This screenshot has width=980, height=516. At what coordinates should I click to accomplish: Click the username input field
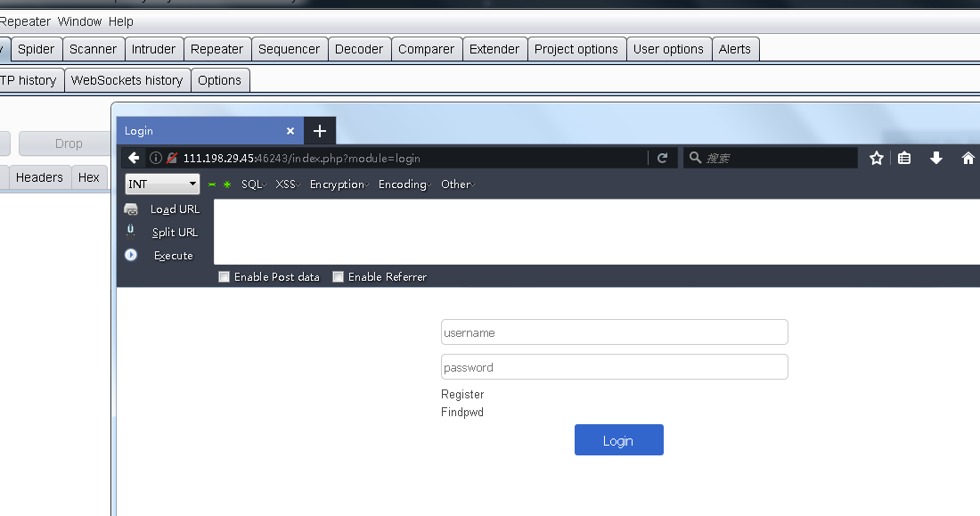pyautogui.click(x=614, y=332)
